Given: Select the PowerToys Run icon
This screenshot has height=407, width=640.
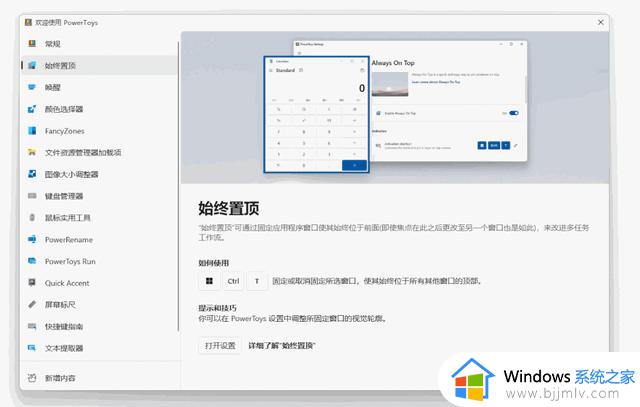Looking at the screenshot, I should pyautogui.click(x=32, y=261).
